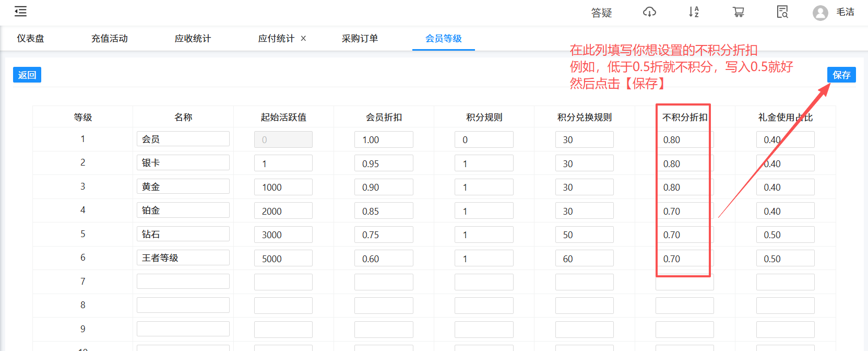This screenshot has height=351, width=868.
Task: Edit 不积分折扣 field in level 1 row
Action: click(684, 140)
